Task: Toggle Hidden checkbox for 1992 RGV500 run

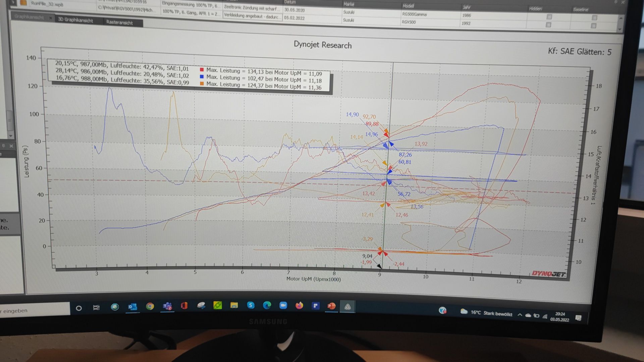Action: pyautogui.click(x=548, y=25)
